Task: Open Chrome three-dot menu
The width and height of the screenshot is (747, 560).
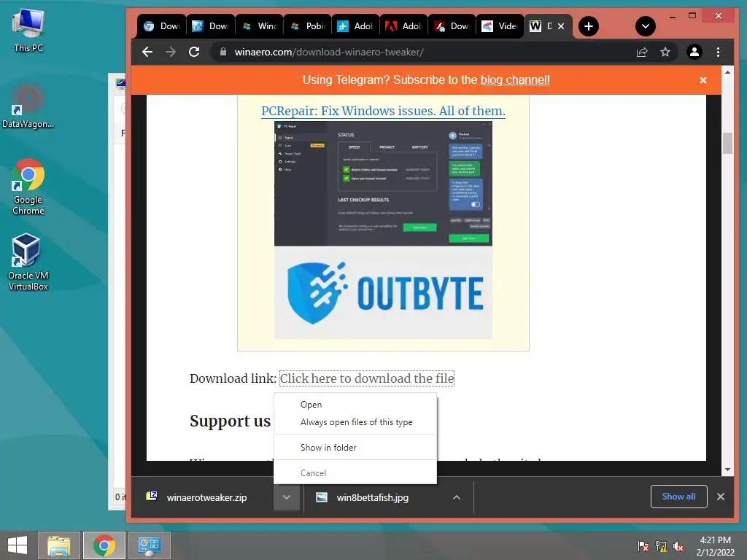Action: pyautogui.click(x=718, y=52)
